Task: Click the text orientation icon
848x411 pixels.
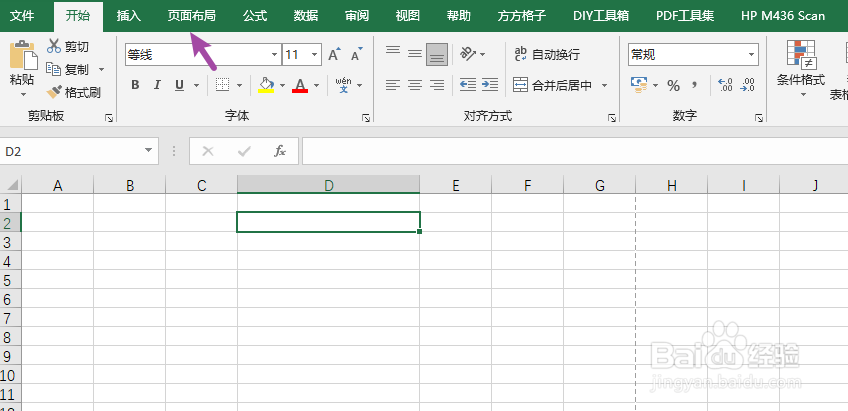Action: (468, 54)
